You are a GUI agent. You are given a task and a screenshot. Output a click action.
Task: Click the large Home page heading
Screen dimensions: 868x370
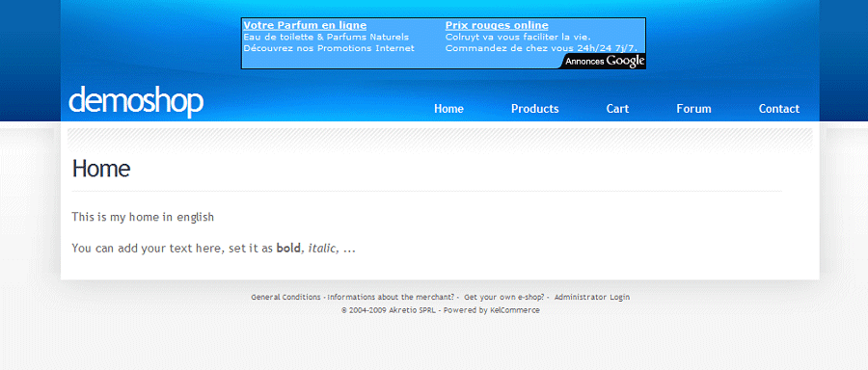tap(101, 169)
